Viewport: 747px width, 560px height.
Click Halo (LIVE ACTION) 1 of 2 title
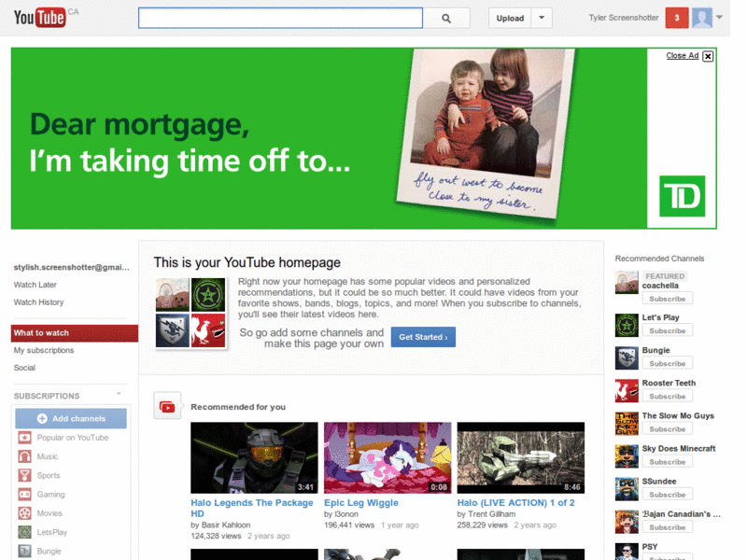516,502
